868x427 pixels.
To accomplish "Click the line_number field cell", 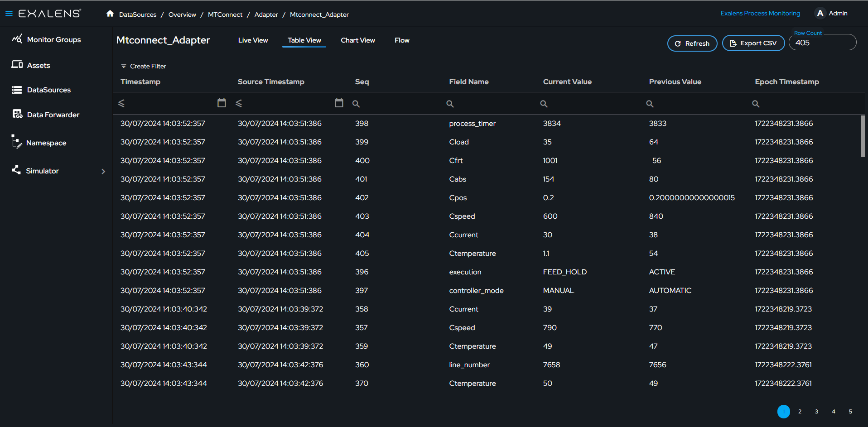I will click(469, 365).
